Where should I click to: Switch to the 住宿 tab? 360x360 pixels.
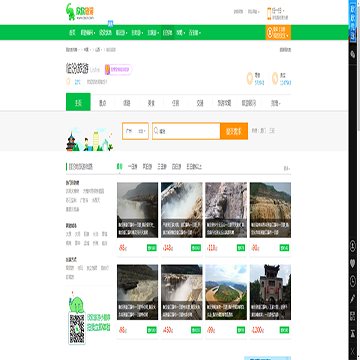coord(176,104)
